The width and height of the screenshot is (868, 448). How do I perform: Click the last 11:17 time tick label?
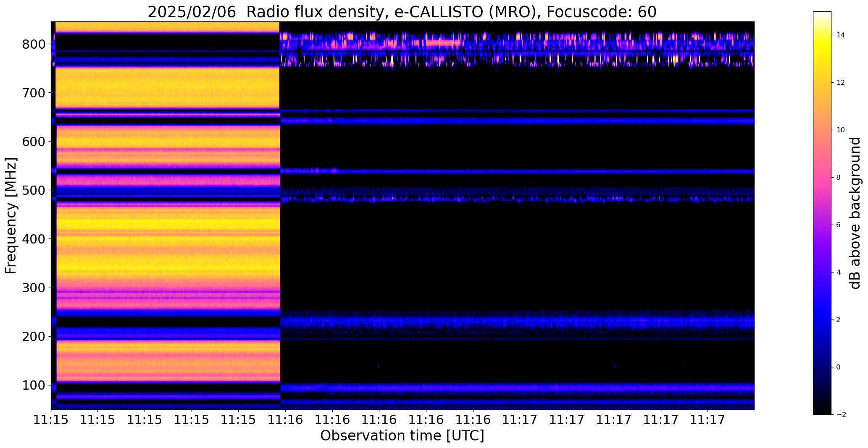pyautogui.click(x=708, y=419)
